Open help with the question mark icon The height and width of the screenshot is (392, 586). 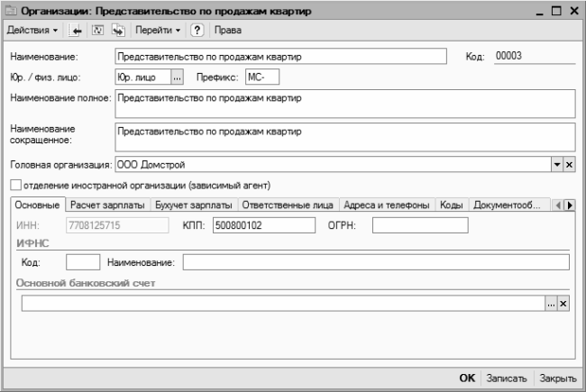pos(196,31)
